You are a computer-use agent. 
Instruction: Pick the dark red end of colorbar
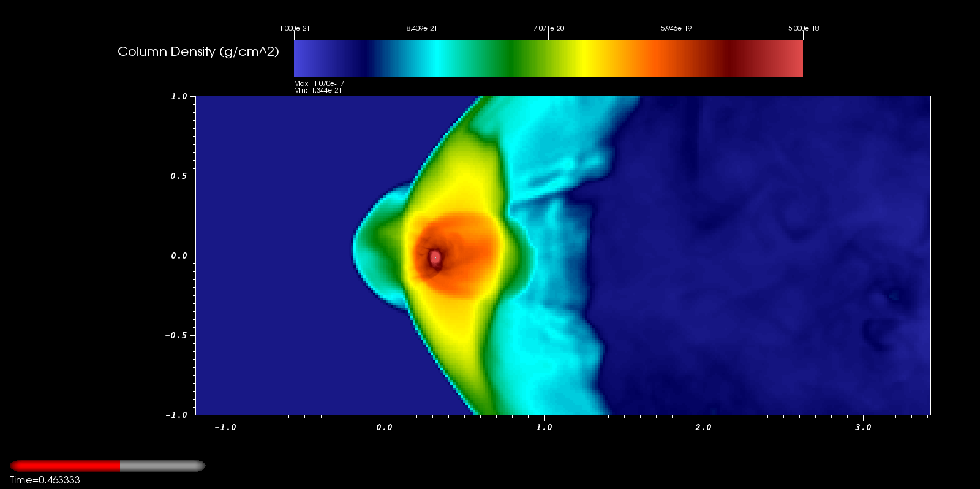735,59
